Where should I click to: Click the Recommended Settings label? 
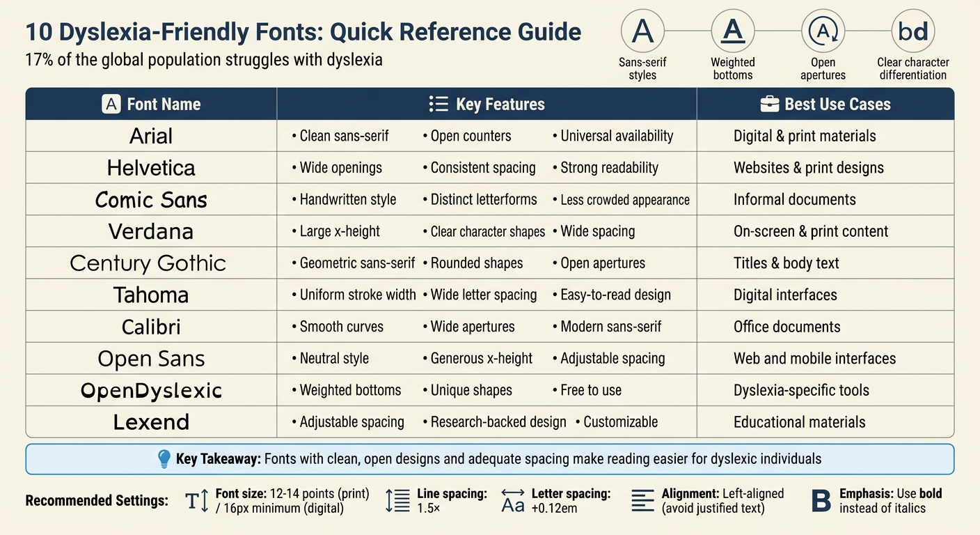pyautogui.click(x=97, y=501)
